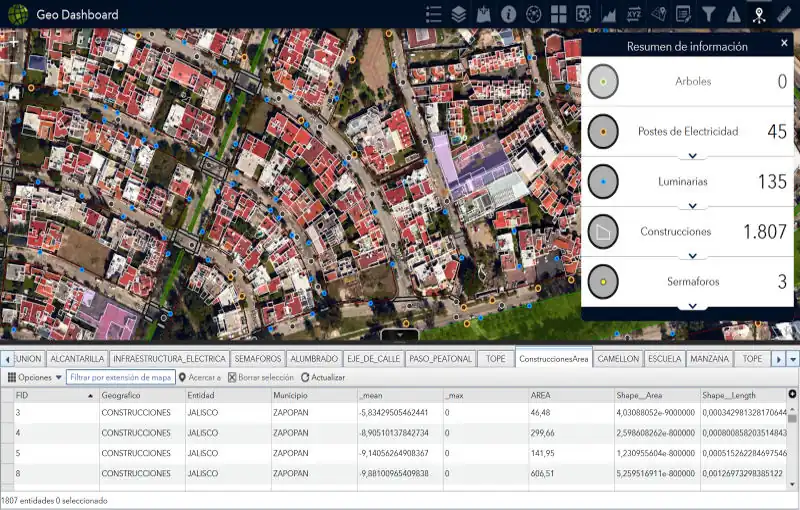
Task: Open the four-squares basemap gallery icon
Action: (559, 14)
